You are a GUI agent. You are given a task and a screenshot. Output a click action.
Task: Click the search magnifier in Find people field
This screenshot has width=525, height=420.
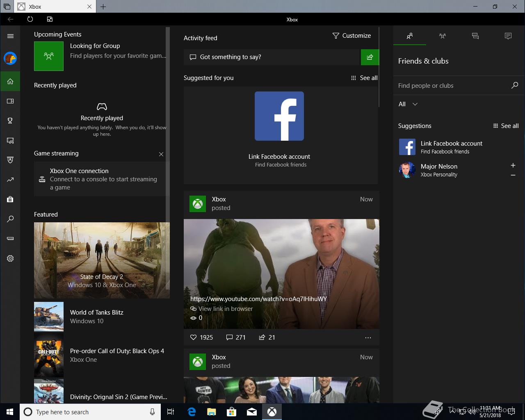click(515, 85)
